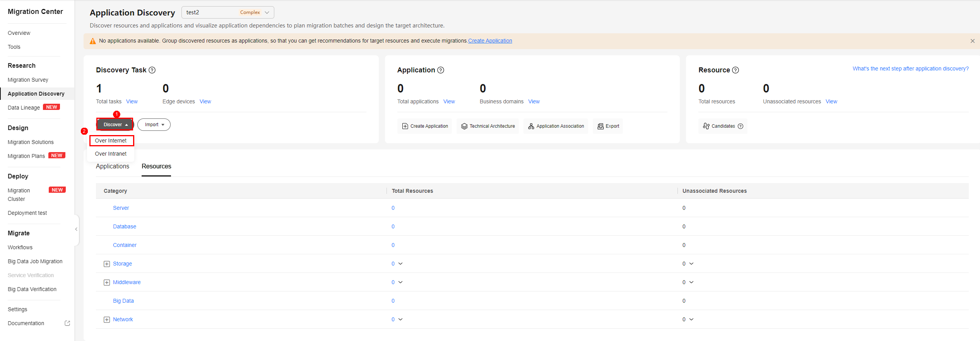Click the Create Application link in banner

tap(490, 41)
